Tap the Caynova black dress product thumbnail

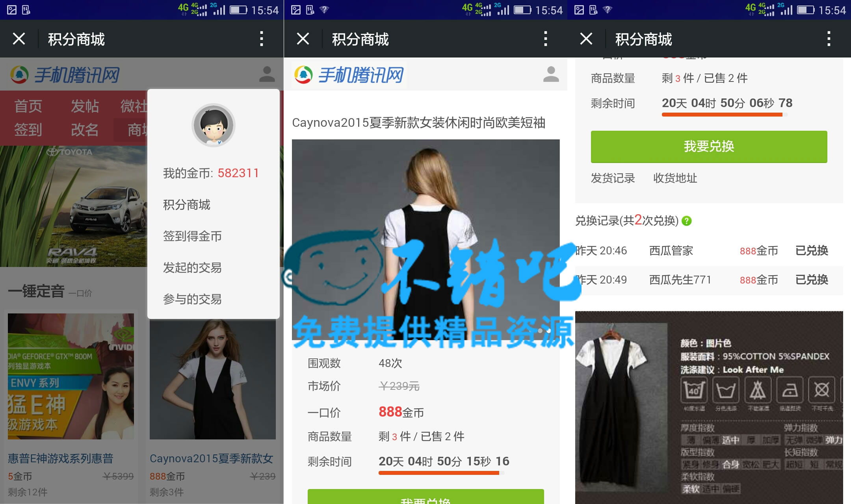click(x=213, y=379)
